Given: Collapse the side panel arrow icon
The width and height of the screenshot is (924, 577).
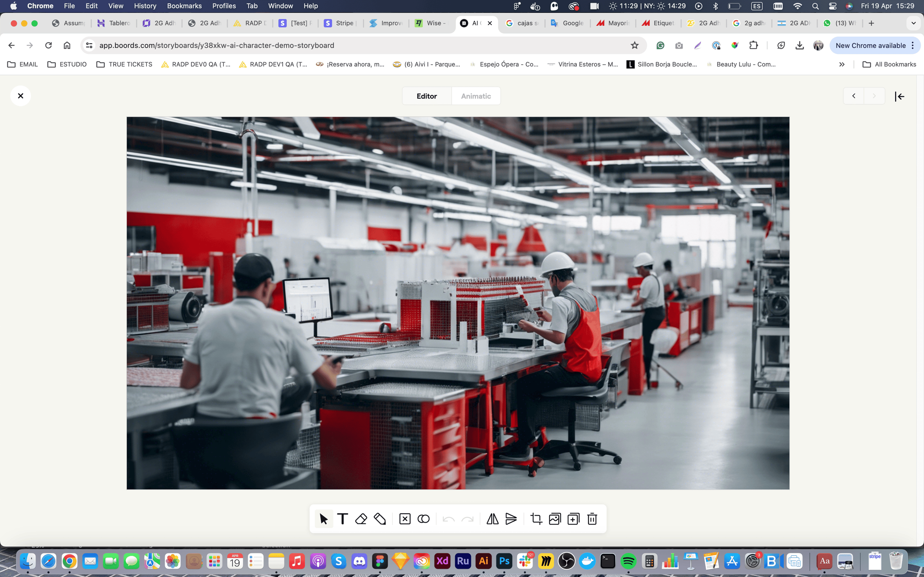Looking at the screenshot, I should [900, 96].
